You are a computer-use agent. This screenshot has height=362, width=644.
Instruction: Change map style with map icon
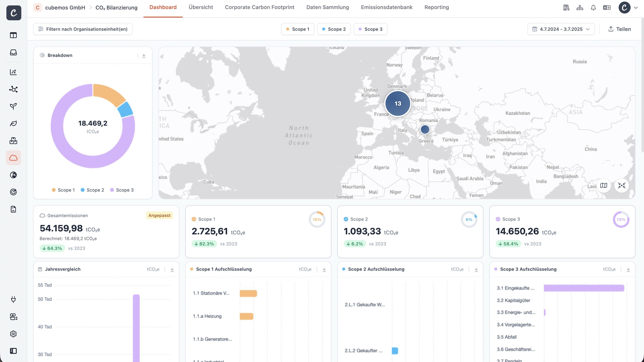(x=603, y=185)
